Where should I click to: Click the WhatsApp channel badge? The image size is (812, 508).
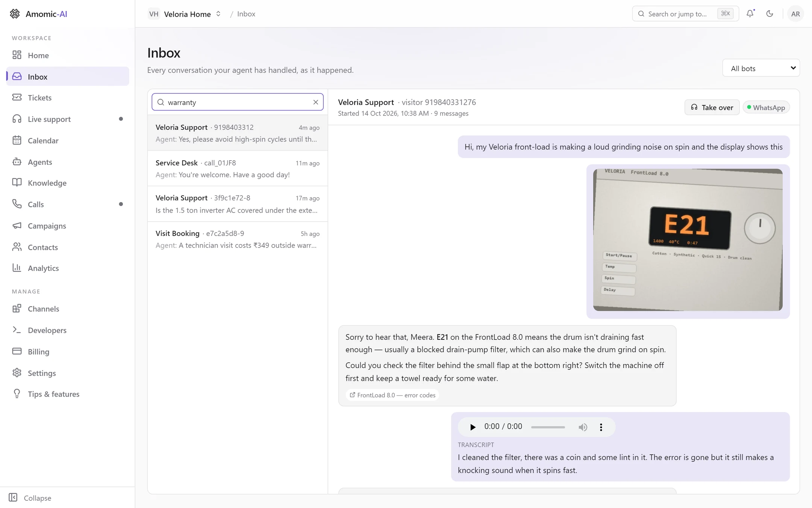coord(766,108)
